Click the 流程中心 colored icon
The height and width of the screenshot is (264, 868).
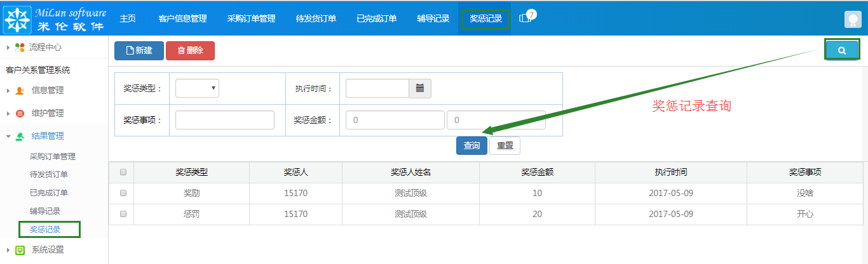point(20,48)
